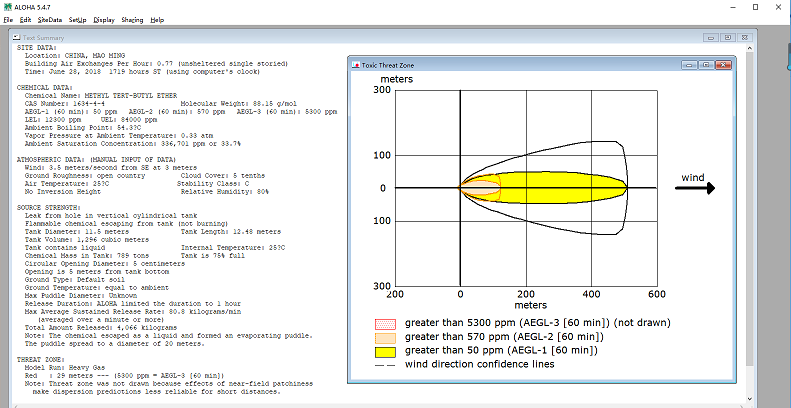Click 'Model Run: Heavy Gas' line

(x=65, y=368)
